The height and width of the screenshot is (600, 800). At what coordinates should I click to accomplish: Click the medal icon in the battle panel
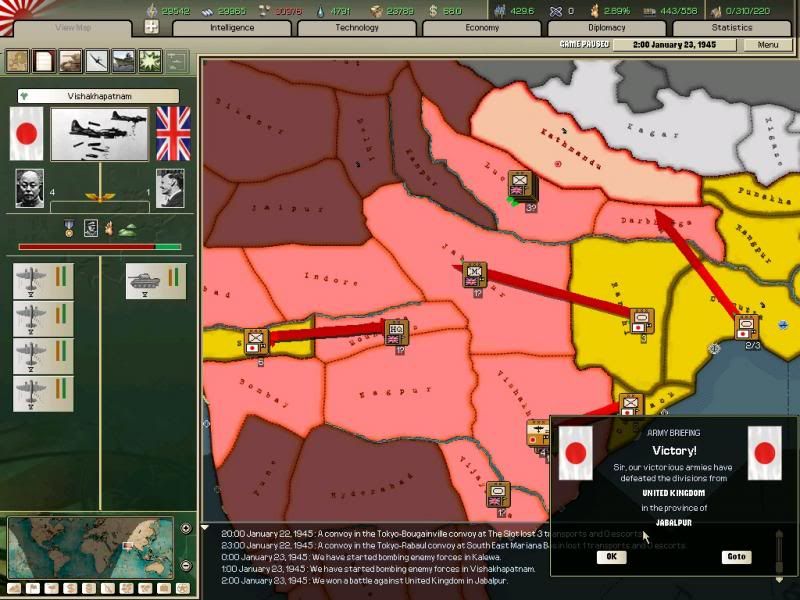(x=69, y=229)
